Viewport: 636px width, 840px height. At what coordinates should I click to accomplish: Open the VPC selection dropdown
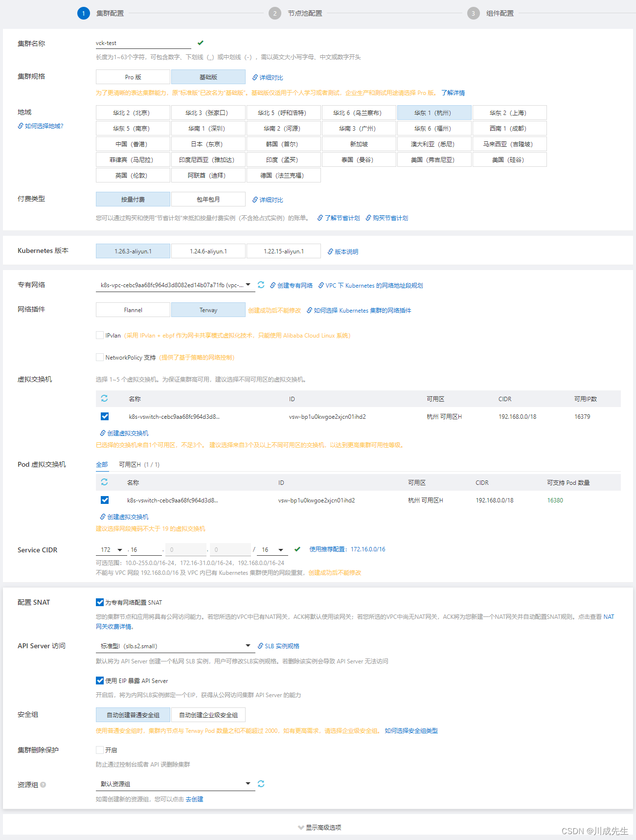176,285
